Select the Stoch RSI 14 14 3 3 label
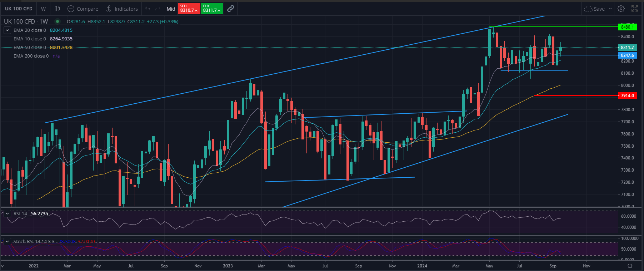This screenshot has width=644, height=271. coord(34,241)
